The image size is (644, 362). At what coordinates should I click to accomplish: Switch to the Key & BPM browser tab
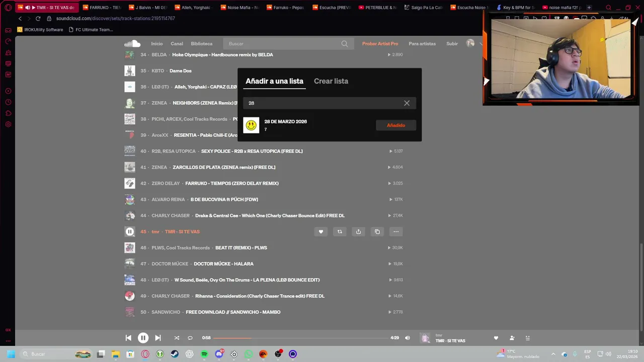coord(515,8)
